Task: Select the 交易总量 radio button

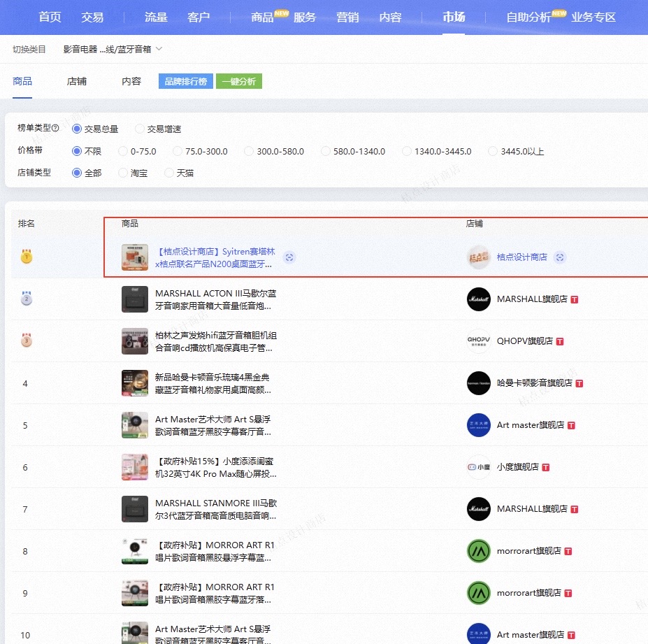Action: pyautogui.click(x=76, y=129)
